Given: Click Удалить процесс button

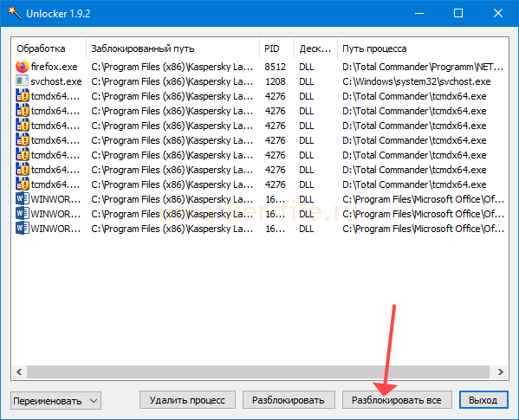Looking at the screenshot, I should pos(187,400).
